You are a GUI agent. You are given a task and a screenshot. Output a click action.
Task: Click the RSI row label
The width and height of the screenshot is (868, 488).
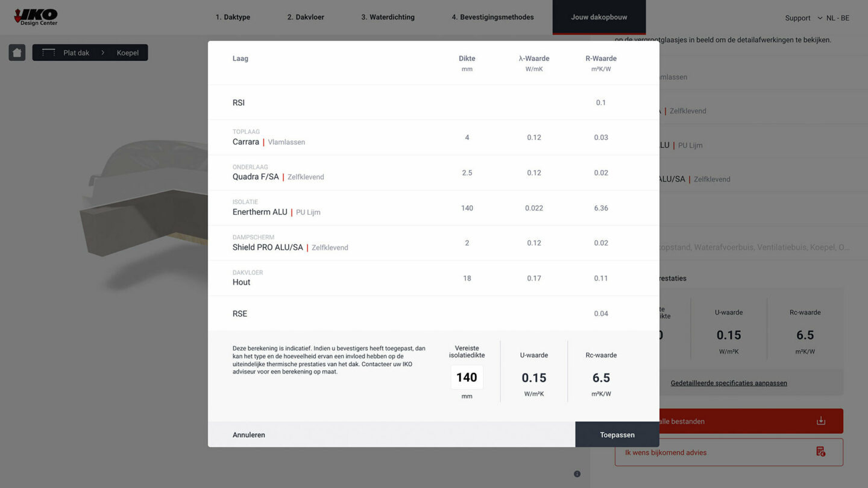239,103
